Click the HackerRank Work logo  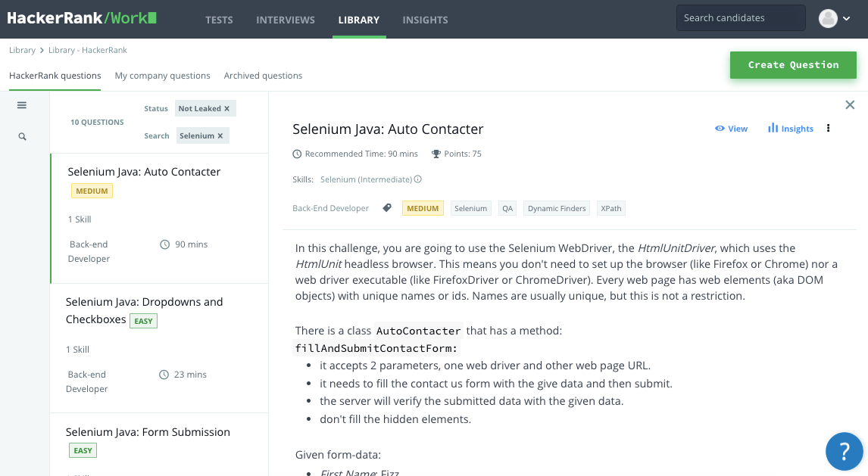82,18
